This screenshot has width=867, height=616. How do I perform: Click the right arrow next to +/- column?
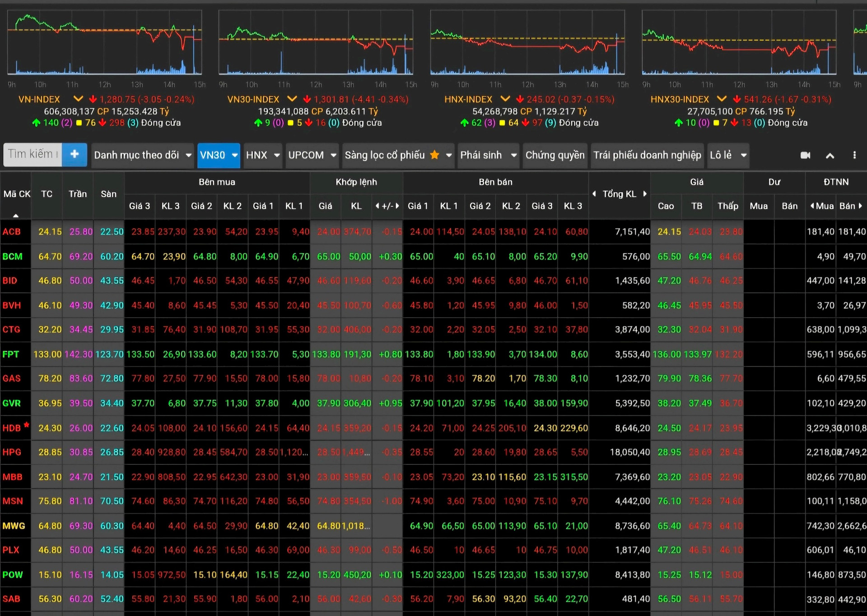coord(397,206)
